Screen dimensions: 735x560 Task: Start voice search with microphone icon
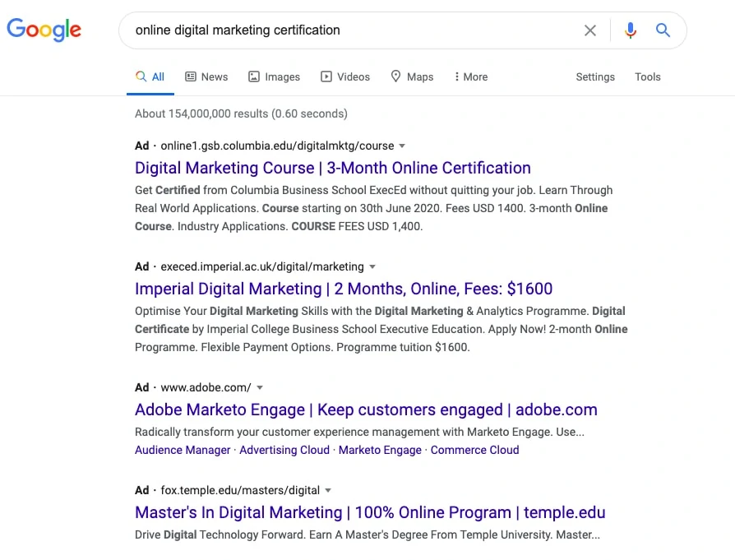[631, 30]
